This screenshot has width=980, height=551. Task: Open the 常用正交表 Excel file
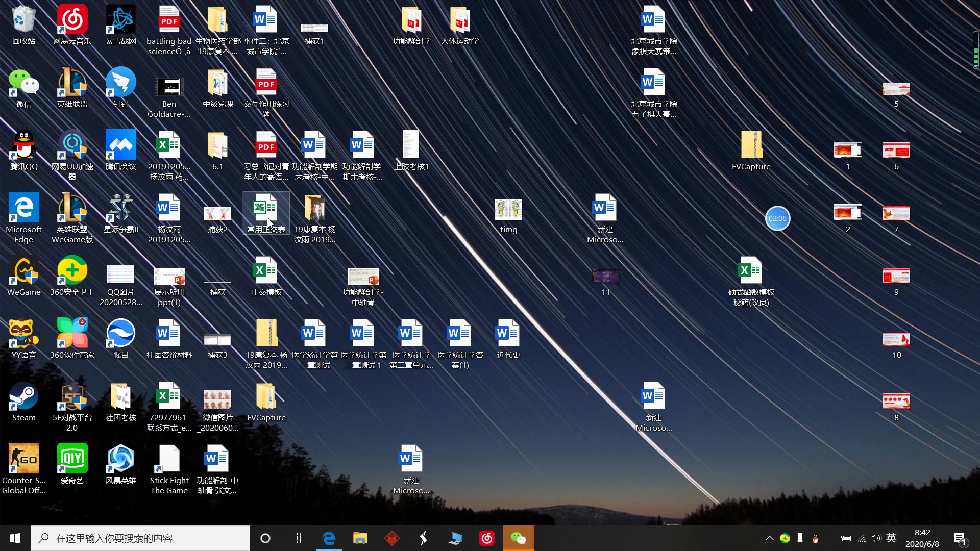266,214
